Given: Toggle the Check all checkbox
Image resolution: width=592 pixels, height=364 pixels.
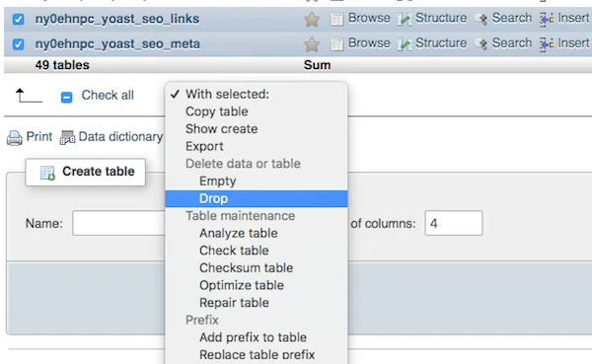Looking at the screenshot, I should (x=66, y=98).
